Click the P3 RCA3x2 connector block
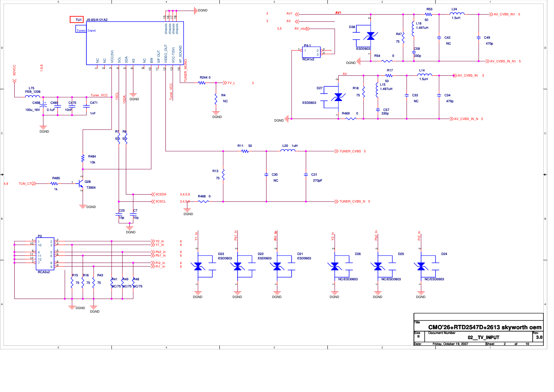Viewport: 554px width, 392px height. 45,254
